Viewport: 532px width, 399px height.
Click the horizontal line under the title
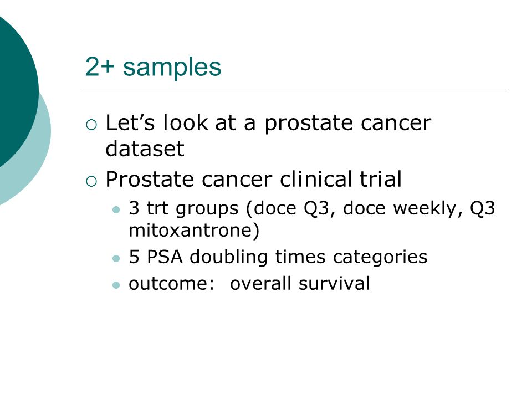(293, 89)
